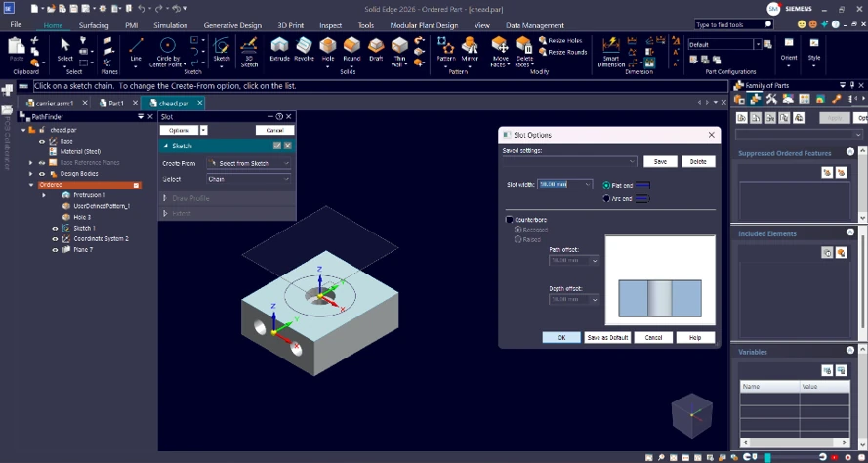This screenshot has height=463, width=868.
Task: Select the Arc end radio button
Action: click(x=606, y=198)
